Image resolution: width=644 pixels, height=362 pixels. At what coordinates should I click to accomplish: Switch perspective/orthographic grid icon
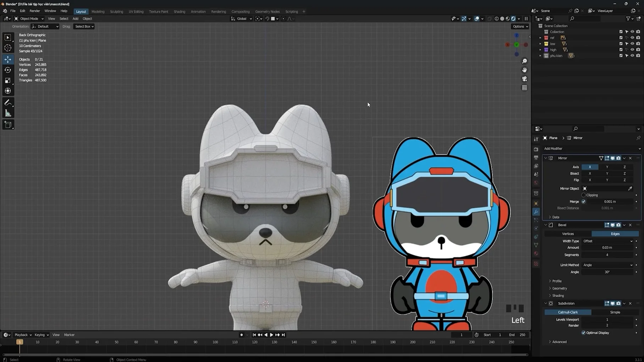[x=524, y=88]
